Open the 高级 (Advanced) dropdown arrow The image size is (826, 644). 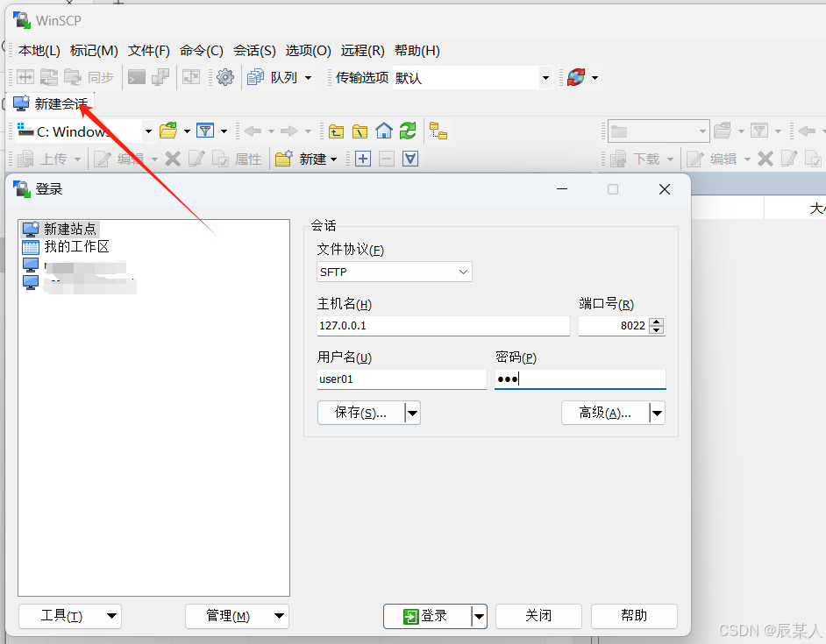(657, 413)
